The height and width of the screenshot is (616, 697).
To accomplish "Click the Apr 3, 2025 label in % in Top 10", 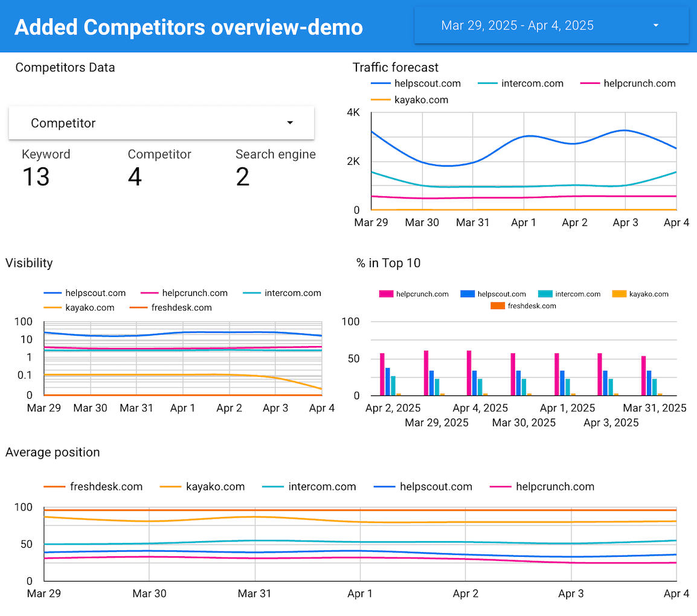I will [611, 423].
